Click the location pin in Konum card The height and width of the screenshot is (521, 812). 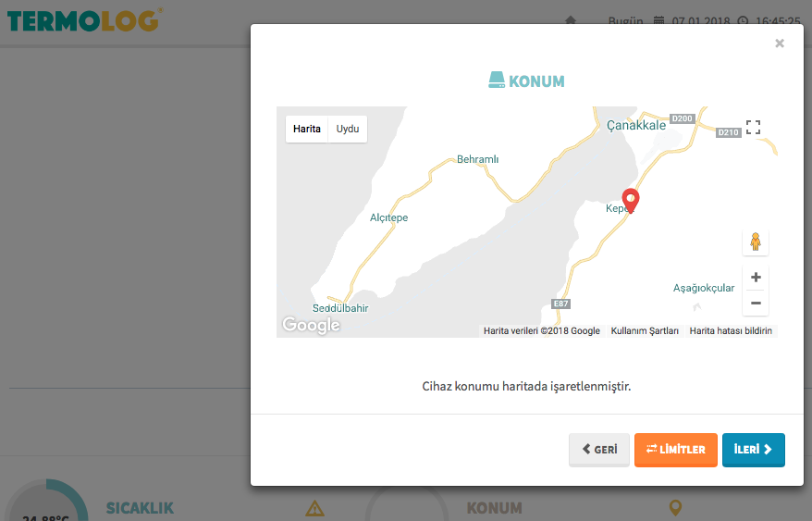click(675, 507)
